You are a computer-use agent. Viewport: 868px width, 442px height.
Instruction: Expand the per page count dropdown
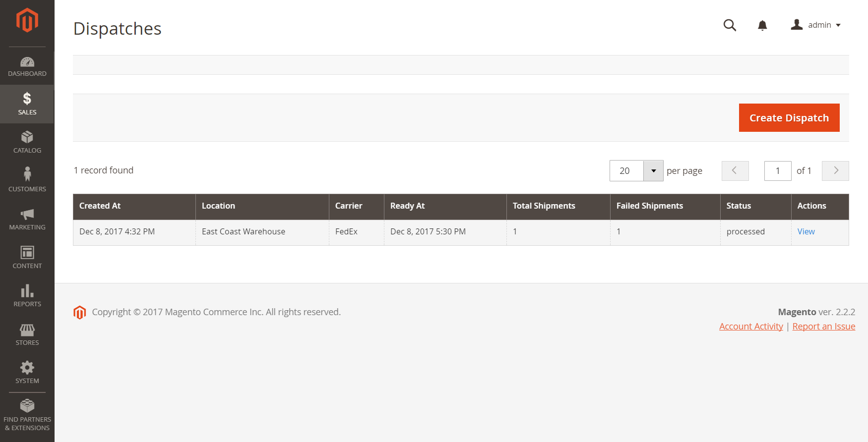pyautogui.click(x=653, y=171)
